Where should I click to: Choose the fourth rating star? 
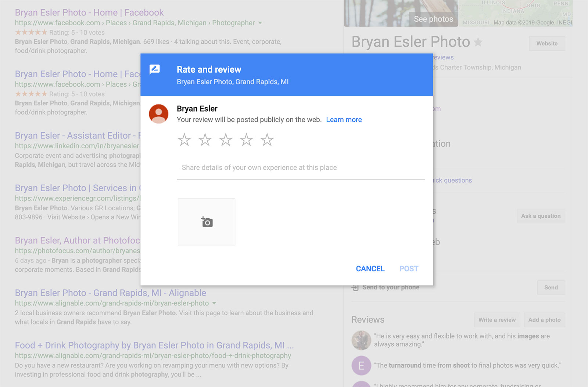pos(246,140)
